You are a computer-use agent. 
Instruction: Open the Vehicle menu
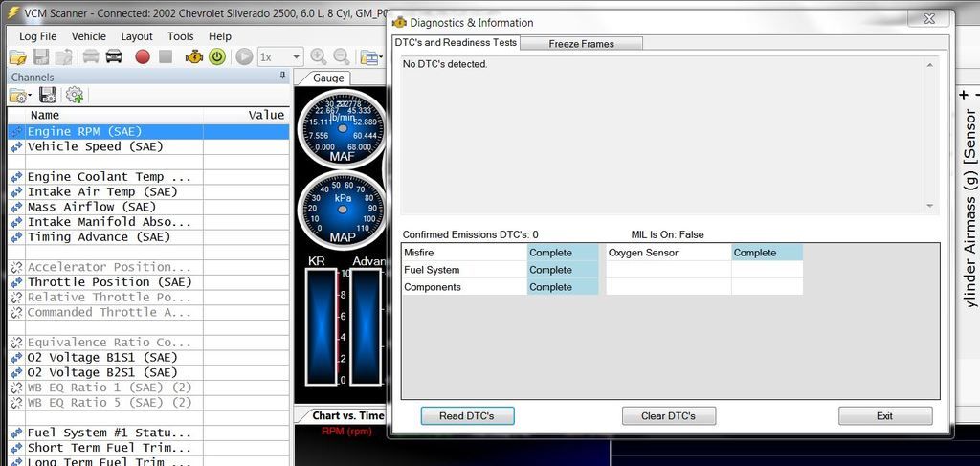pos(89,36)
